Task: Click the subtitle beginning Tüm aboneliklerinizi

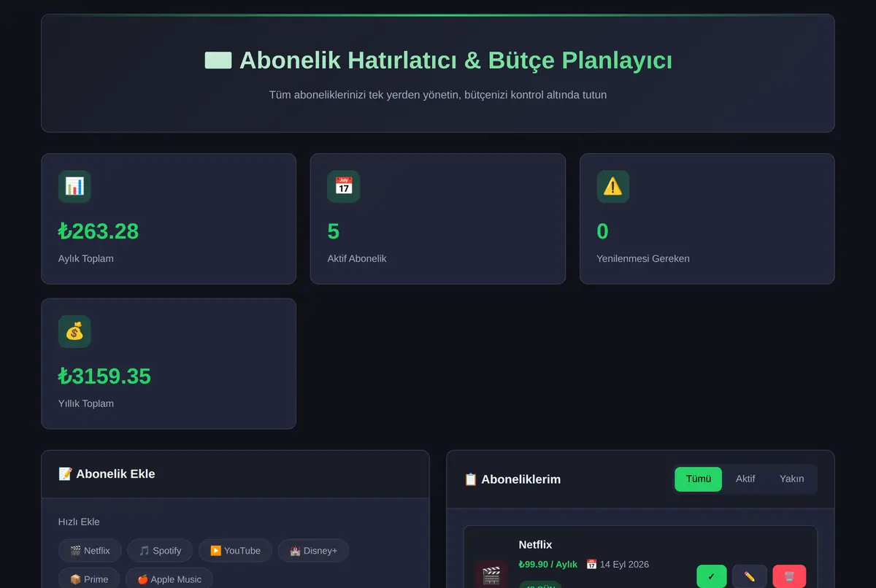Action: point(438,95)
